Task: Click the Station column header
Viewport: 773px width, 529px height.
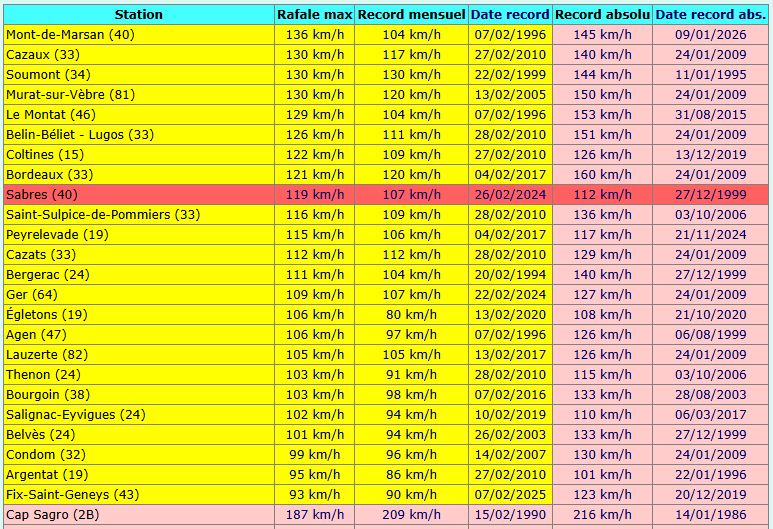Action: pyautogui.click(x=138, y=15)
